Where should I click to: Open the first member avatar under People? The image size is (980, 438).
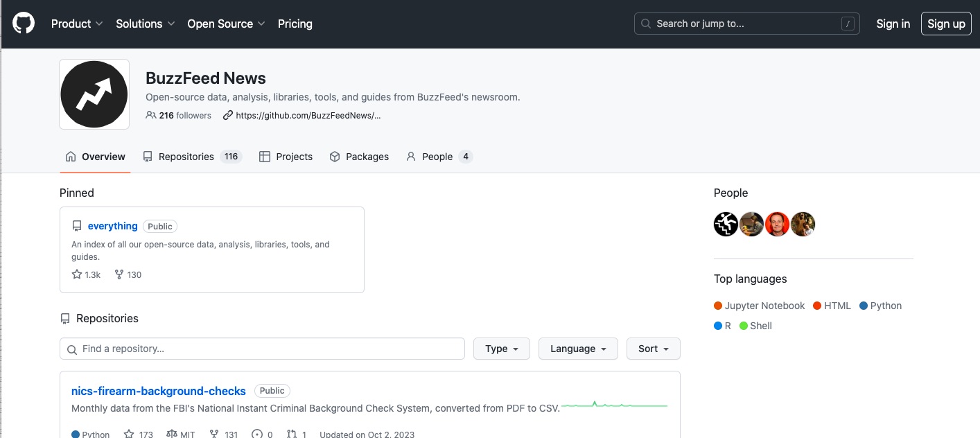coord(726,224)
